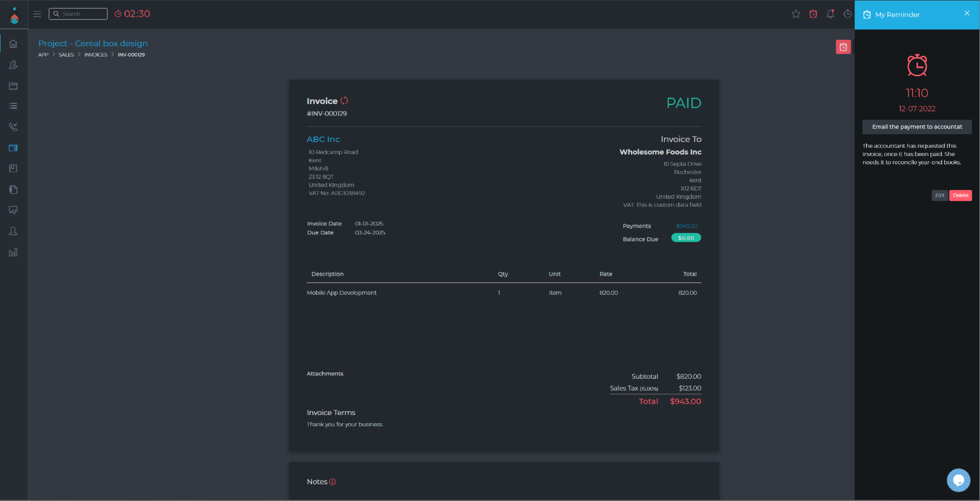Go to INVOICES in the breadcrumb
The image size is (980, 501).
[96, 55]
